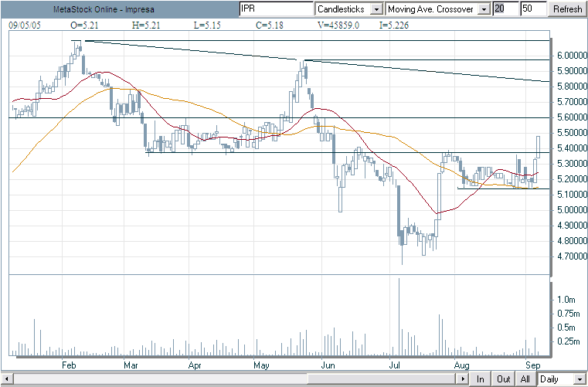Click the Out zoom button
Viewport: 588px width, 387px height.
pyautogui.click(x=503, y=379)
